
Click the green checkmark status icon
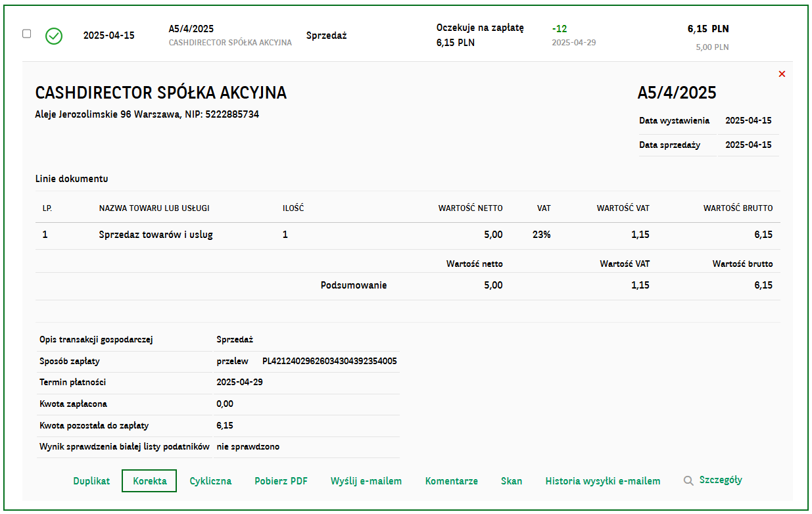pos(54,36)
